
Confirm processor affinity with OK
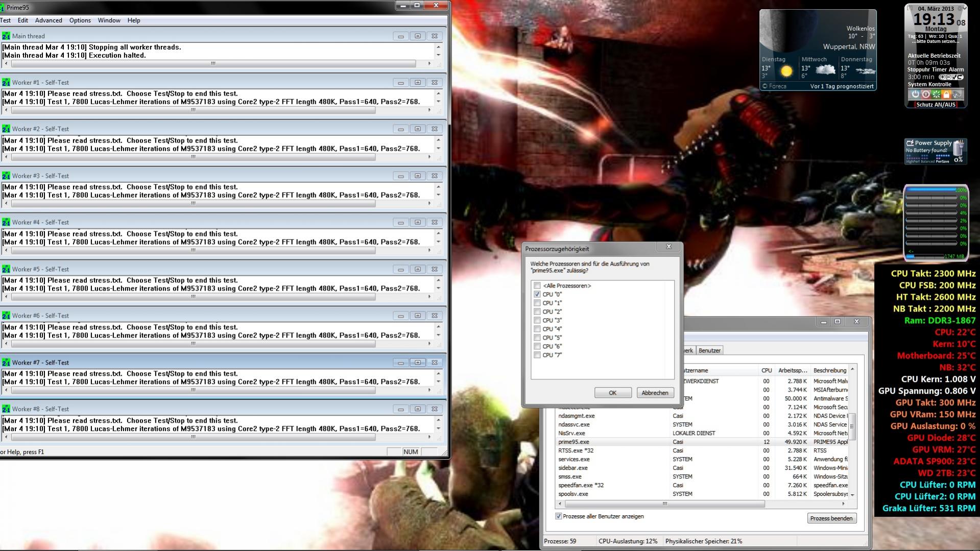point(613,393)
